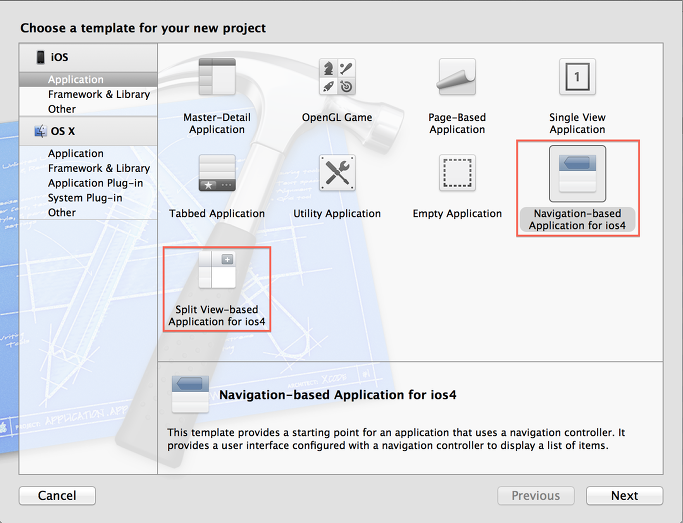Open Framework & Library under OS X
683x523 pixels.
[x=88, y=168]
